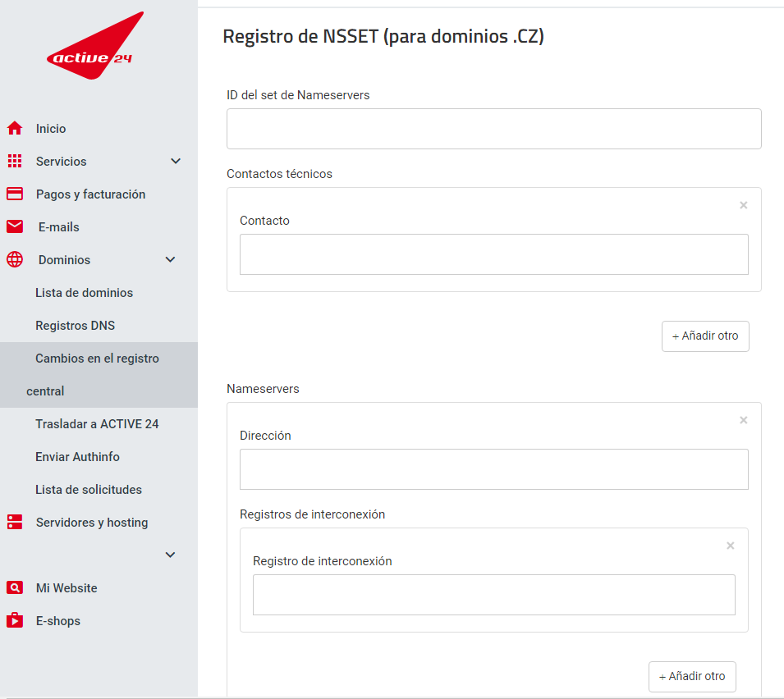Click the Servicios grid icon
Image resolution: width=784 pixels, height=699 pixels.
coord(15,161)
